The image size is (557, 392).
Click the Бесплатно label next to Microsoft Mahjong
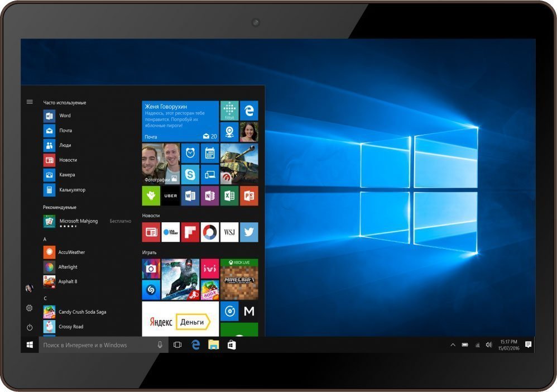tap(121, 221)
